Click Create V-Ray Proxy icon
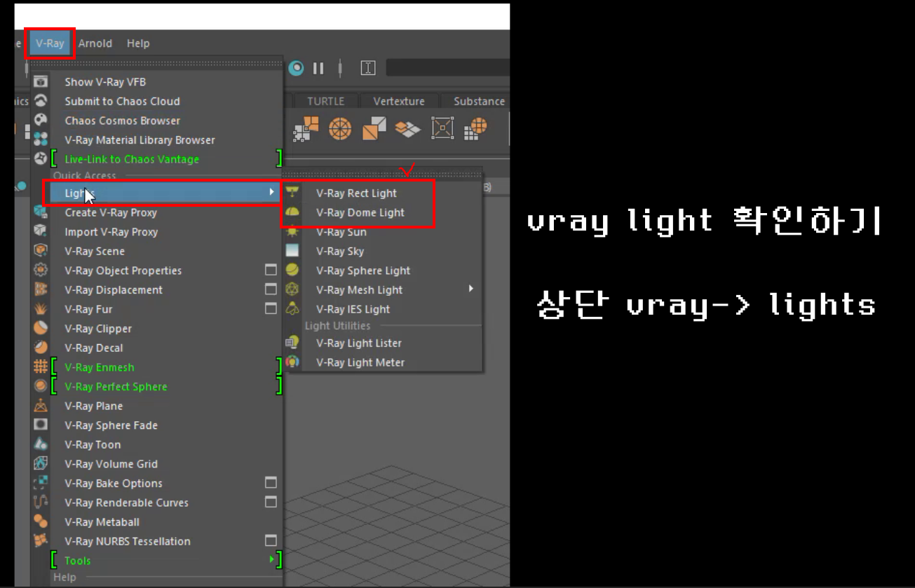 click(x=41, y=212)
